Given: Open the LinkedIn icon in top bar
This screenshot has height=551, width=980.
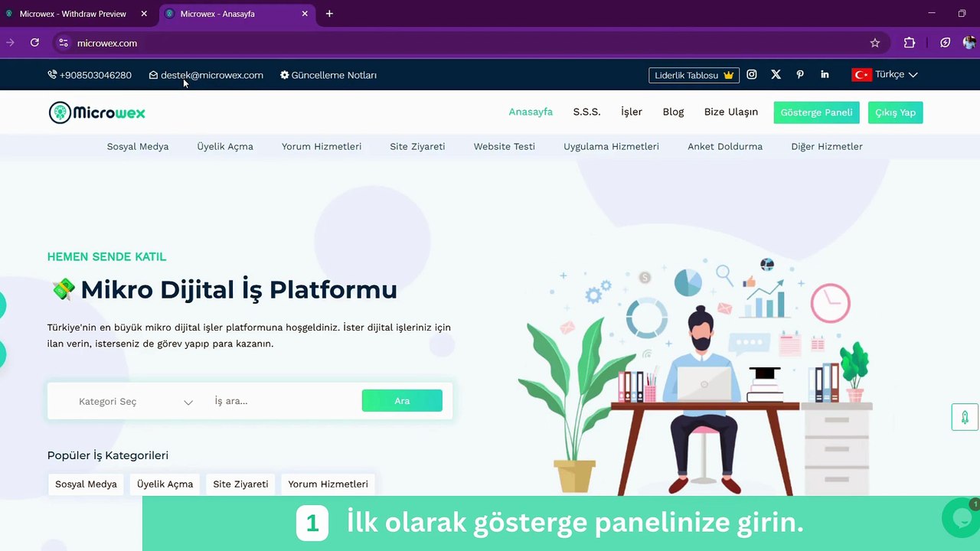Looking at the screenshot, I should click(x=825, y=74).
